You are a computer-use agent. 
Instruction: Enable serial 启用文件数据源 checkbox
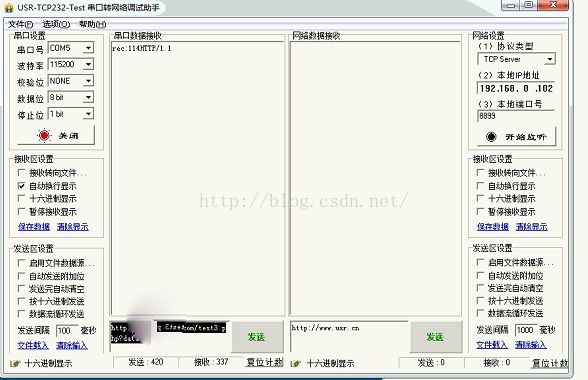21,263
